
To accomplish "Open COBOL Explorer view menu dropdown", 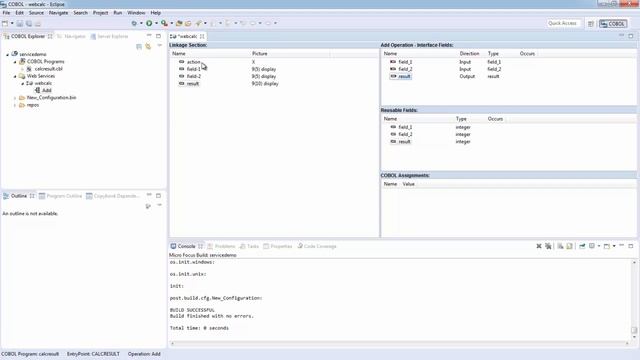I will (x=160, y=46).
